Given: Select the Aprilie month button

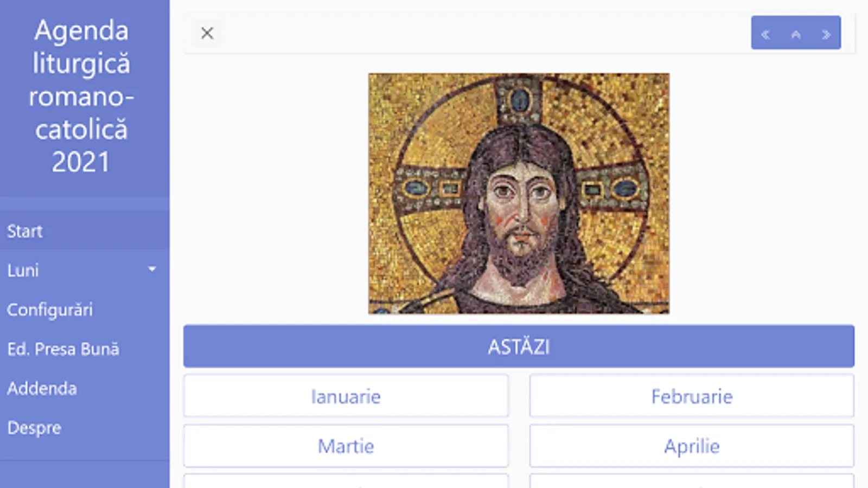Looking at the screenshot, I should coord(692,446).
